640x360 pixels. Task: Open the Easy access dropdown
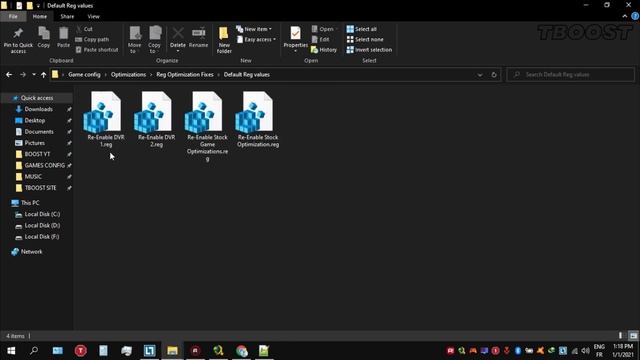tap(256, 40)
